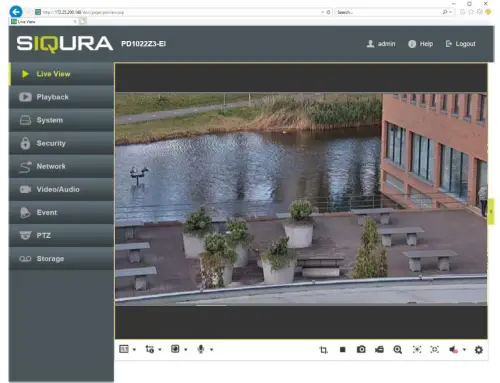
Task: Start recording with video camera icon
Action: coord(379,349)
